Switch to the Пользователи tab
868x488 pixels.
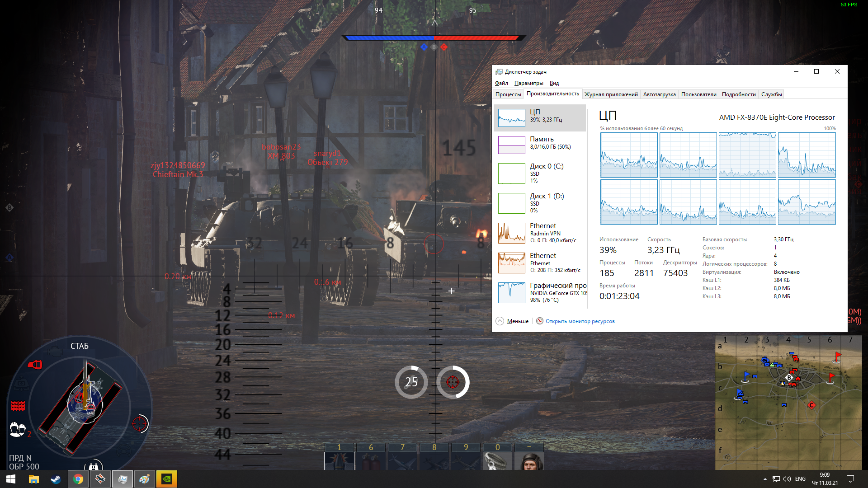click(698, 94)
